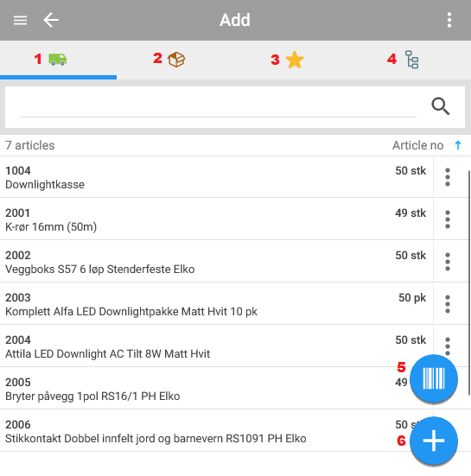
Task: Tap the blue plus add button
Action: pyautogui.click(x=434, y=441)
